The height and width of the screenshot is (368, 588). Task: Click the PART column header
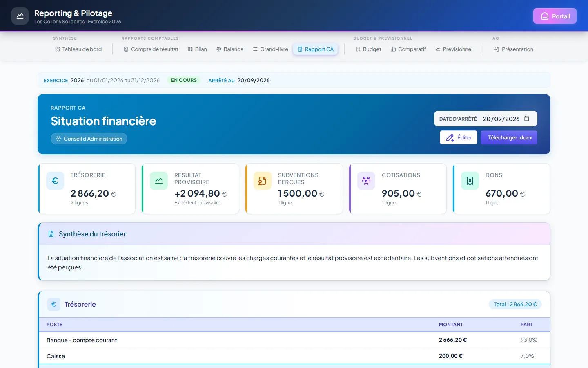pyautogui.click(x=526, y=325)
